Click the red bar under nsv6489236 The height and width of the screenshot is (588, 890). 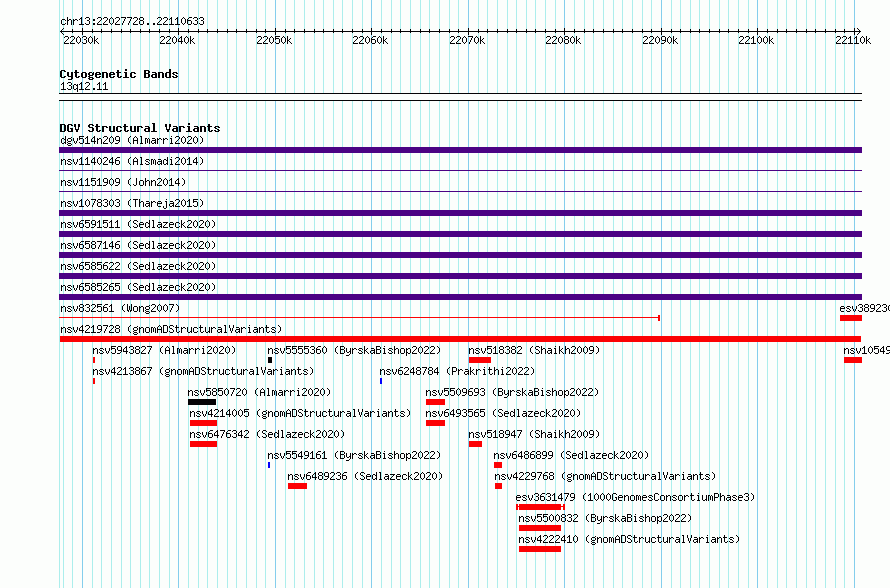[x=297, y=486]
